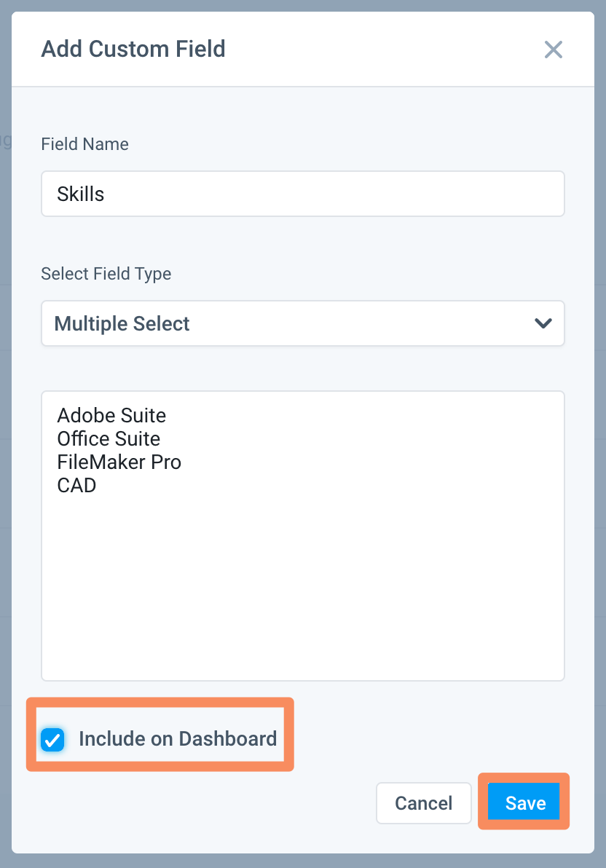This screenshot has height=868, width=606.
Task: Cancel adding the custom field
Action: 423,802
